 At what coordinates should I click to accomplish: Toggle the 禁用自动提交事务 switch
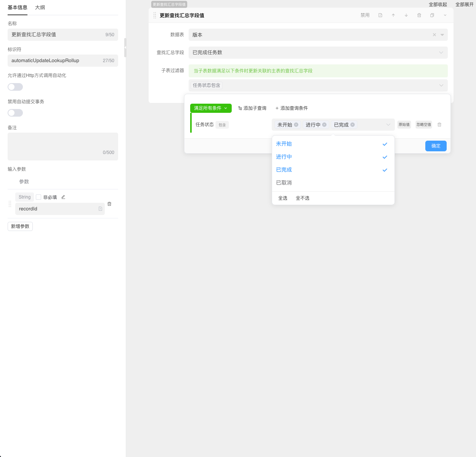[15, 113]
